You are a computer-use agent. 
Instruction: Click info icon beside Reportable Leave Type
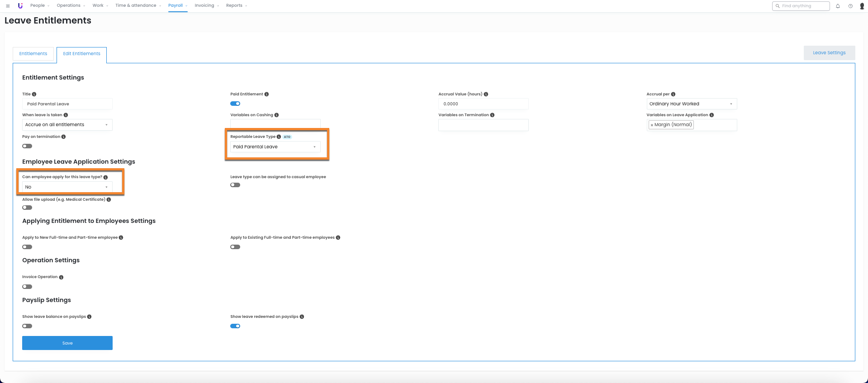(x=279, y=137)
